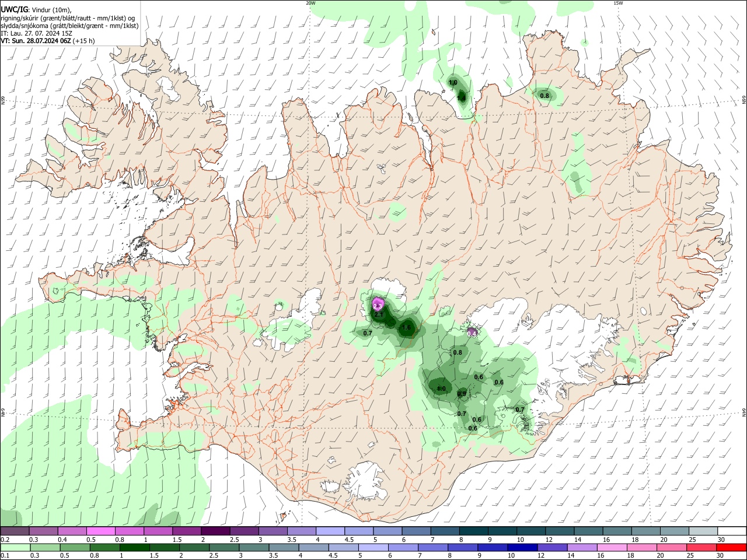Select the dusky purple 0.2 swatch on upper legend

click(x=15, y=531)
